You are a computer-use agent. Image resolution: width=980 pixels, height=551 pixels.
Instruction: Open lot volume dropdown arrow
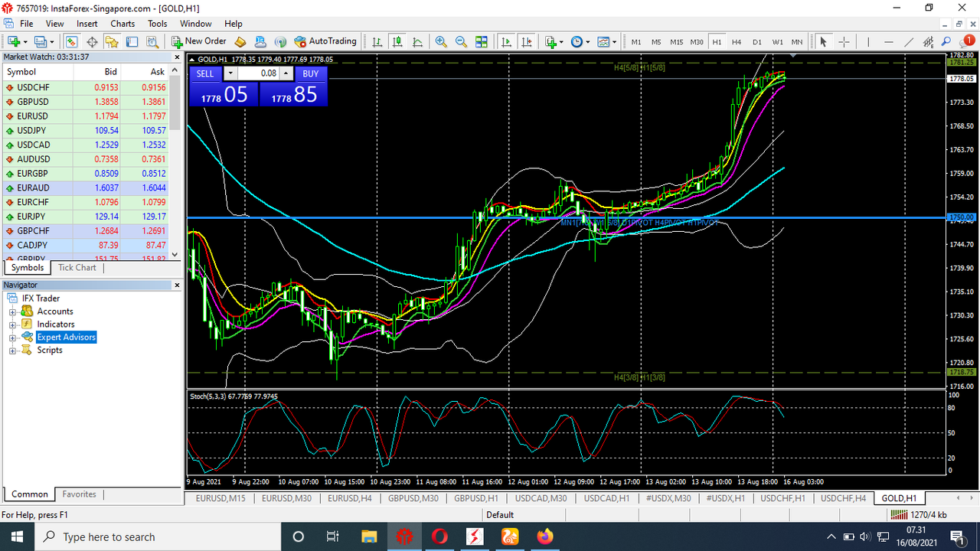point(230,73)
